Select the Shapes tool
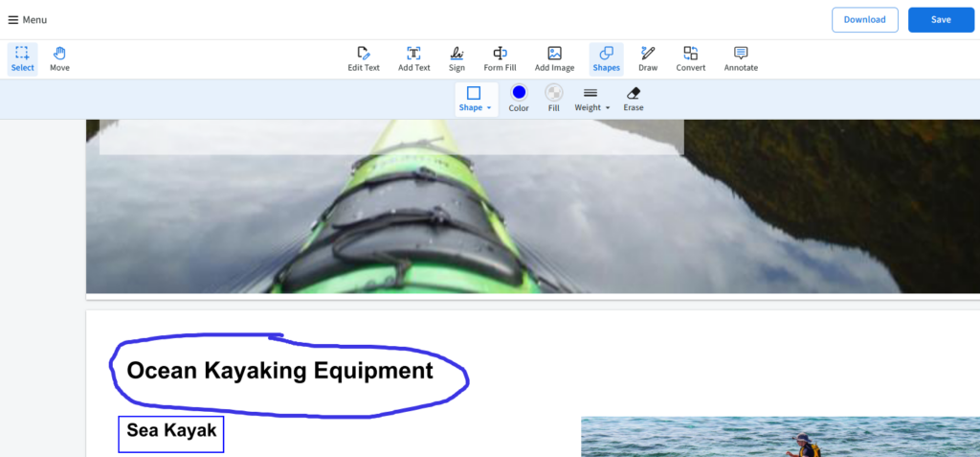Screen dimensions: 980x457 pyautogui.click(x=606, y=59)
